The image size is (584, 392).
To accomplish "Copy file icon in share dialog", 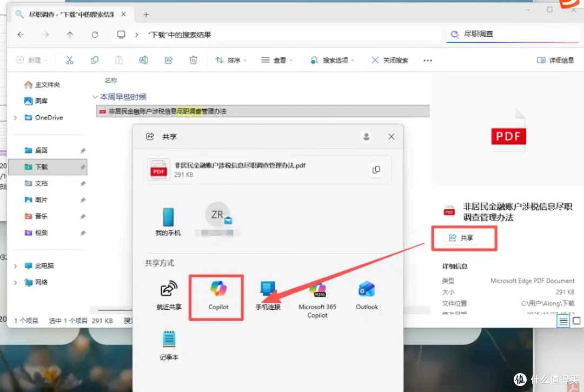I will click(x=376, y=170).
